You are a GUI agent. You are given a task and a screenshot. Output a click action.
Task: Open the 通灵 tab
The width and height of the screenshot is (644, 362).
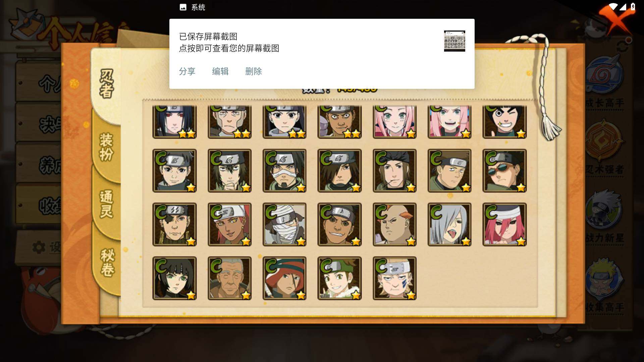[107, 204]
